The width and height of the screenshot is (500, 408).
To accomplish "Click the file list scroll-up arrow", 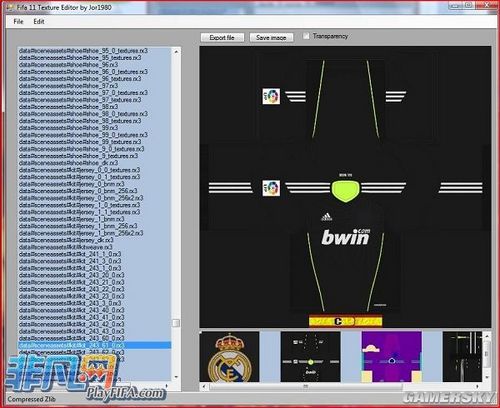I will [x=176, y=52].
